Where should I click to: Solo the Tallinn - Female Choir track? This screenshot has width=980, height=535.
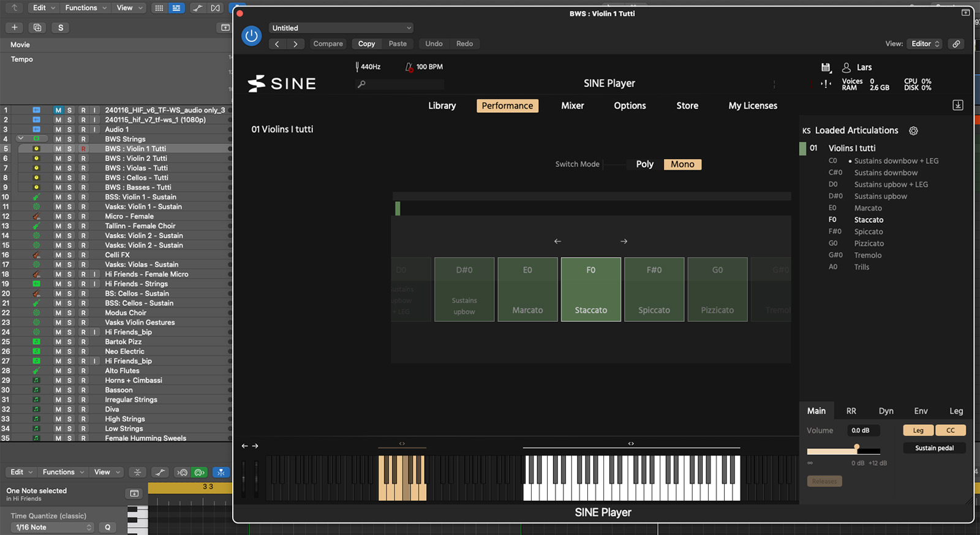pos(70,226)
